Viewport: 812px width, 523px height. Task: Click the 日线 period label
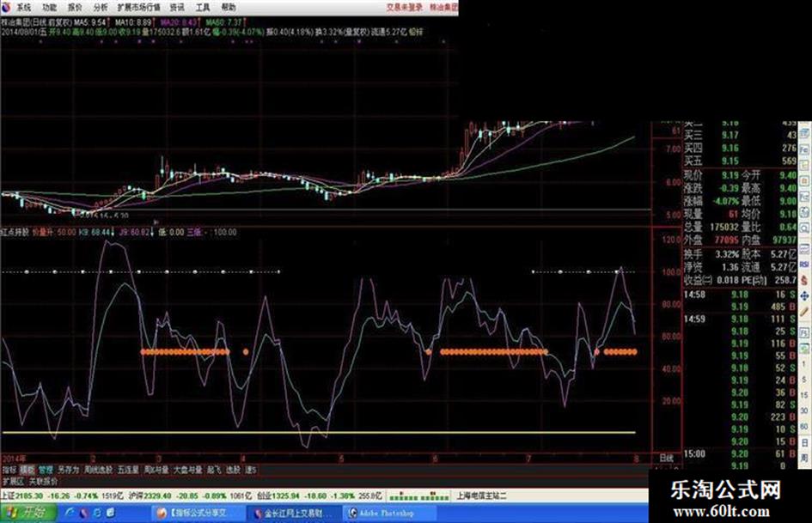click(667, 459)
